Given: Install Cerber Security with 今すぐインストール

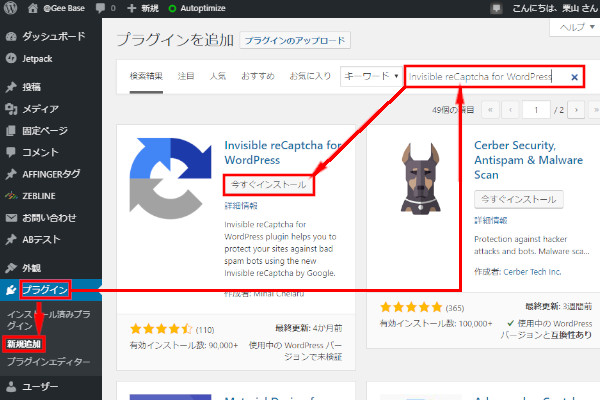Looking at the screenshot, I should [518, 199].
